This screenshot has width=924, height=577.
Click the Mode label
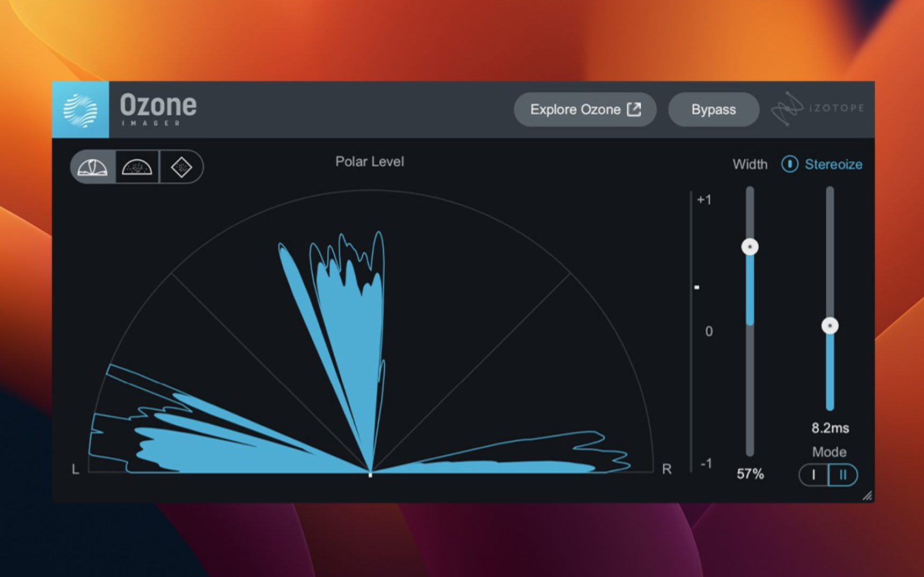tap(829, 452)
